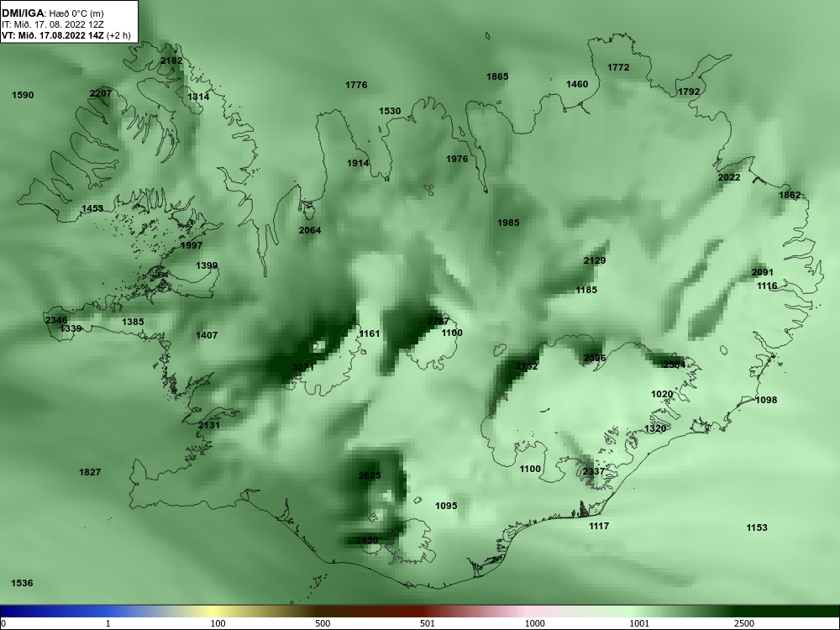Select the 1153 offshore value
The height and width of the screenshot is (630, 840).
(x=757, y=528)
